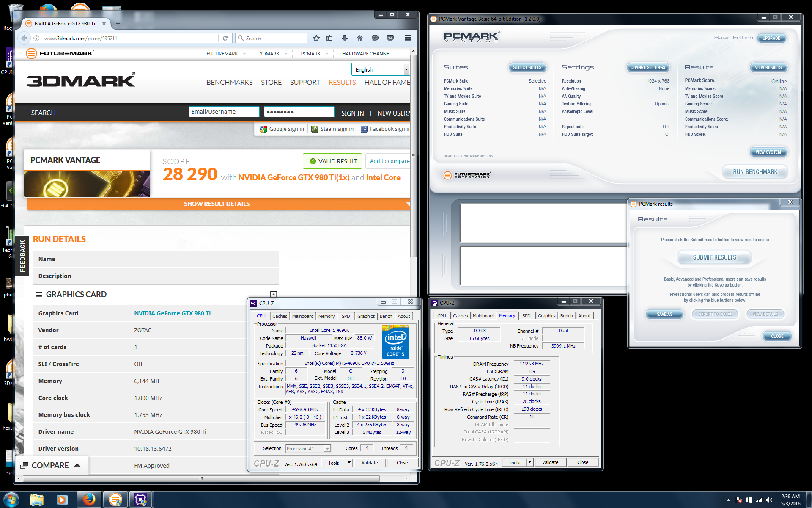This screenshot has width=812, height=508.
Task: Open the English language dropdown
Action: click(380, 69)
